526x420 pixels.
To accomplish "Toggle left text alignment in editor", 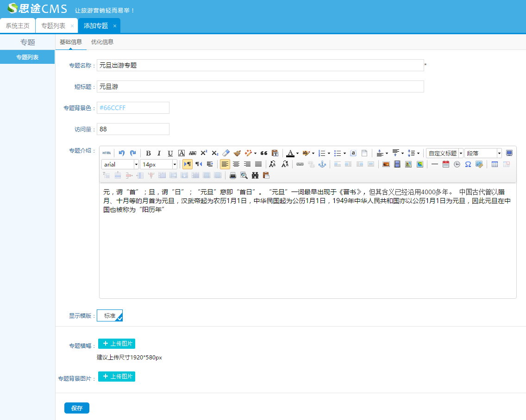I will pyautogui.click(x=225, y=164).
